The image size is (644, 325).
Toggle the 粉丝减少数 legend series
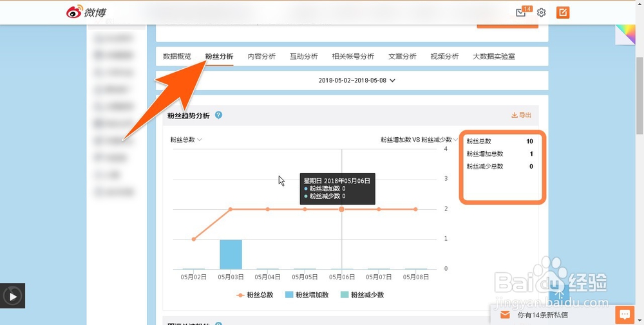point(362,295)
